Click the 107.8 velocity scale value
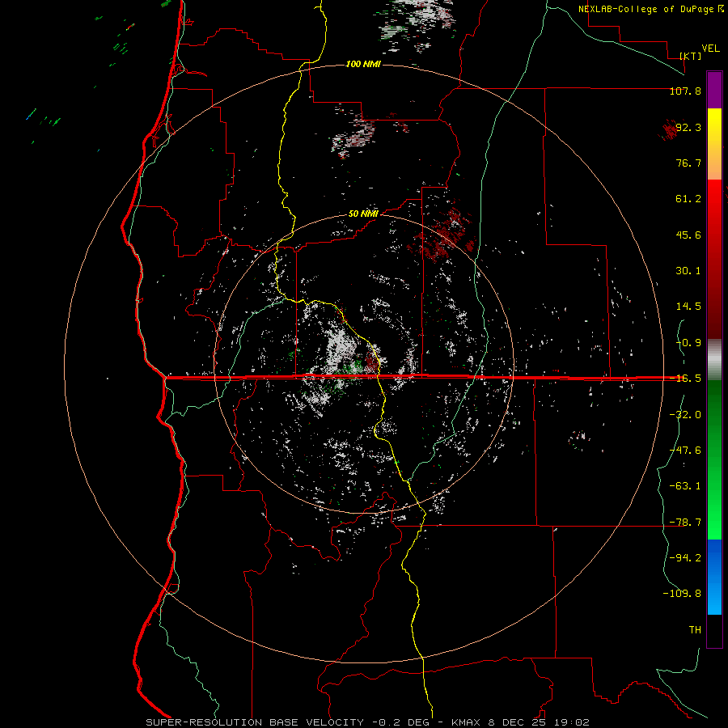The image size is (728, 728). pos(685,91)
